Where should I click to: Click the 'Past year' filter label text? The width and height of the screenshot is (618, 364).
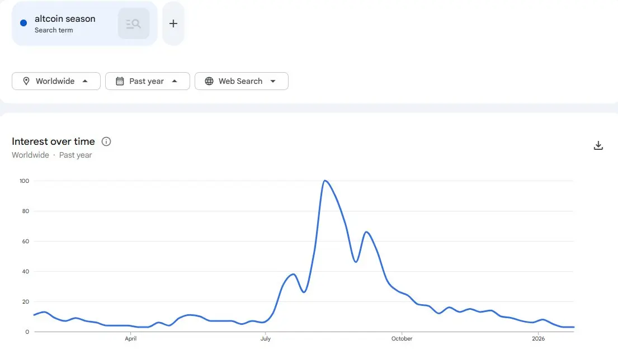(x=147, y=81)
